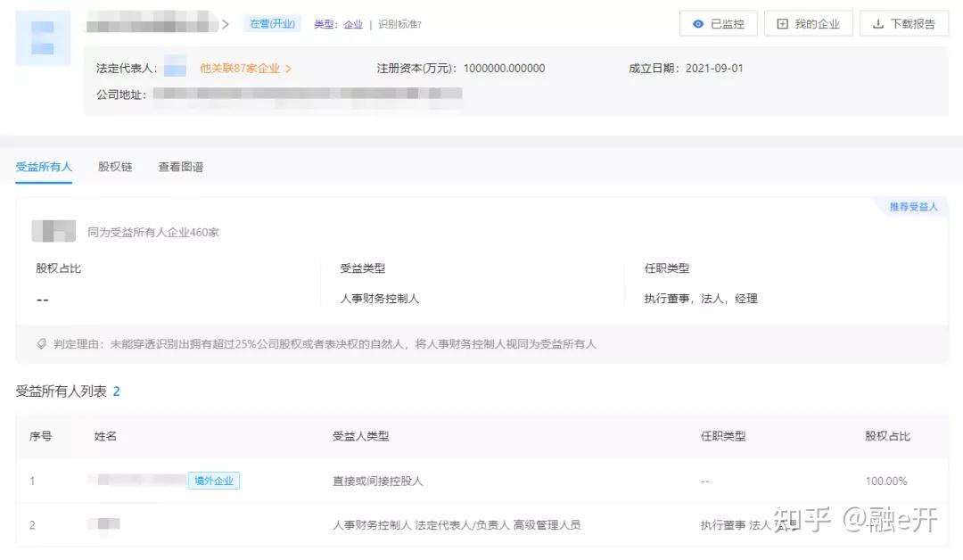Add to 我的企业
This screenshot has width=963, height=560.
point(808,24)
